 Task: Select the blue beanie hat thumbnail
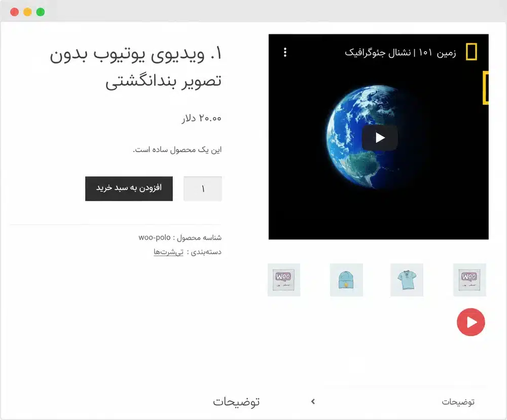coord(346,280)
